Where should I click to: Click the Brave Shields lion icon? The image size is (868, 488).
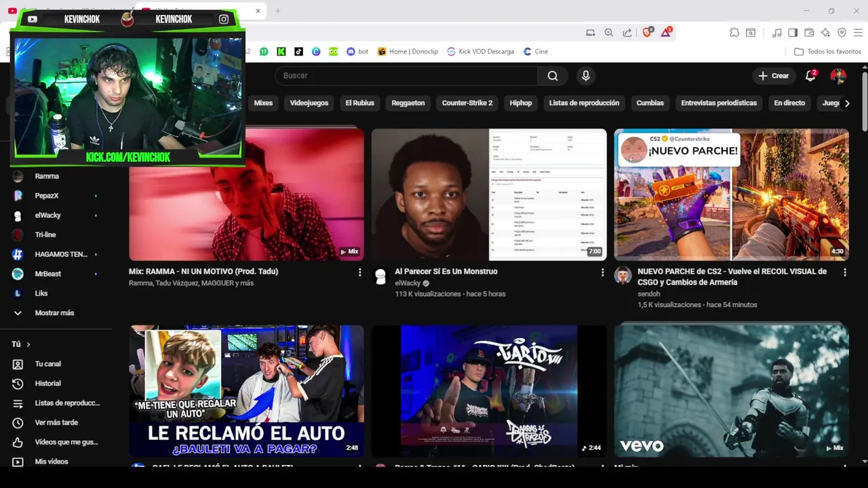(647, 32)
